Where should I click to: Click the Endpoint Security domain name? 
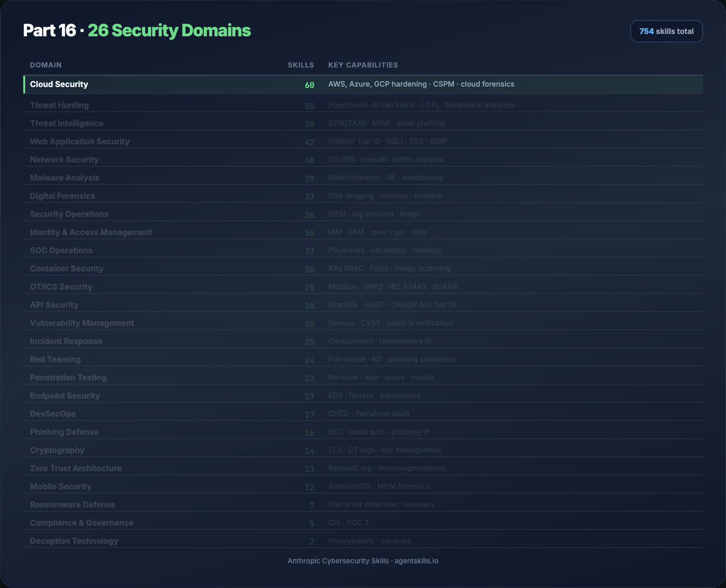tap(65, 396)
